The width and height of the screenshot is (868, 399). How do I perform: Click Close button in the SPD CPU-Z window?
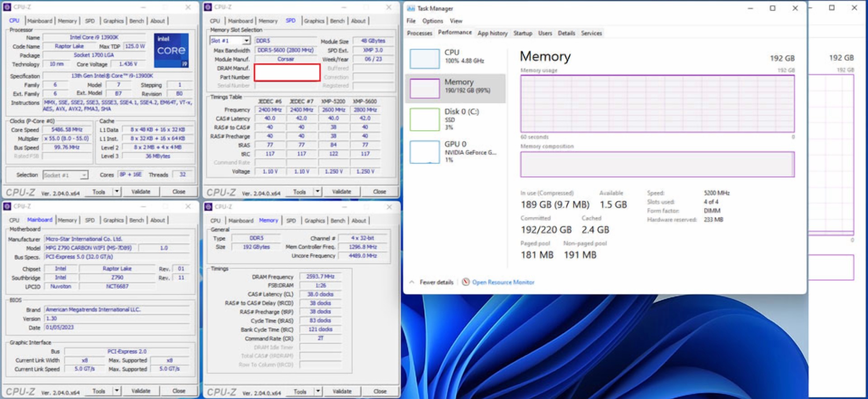[x=380, y=191]
